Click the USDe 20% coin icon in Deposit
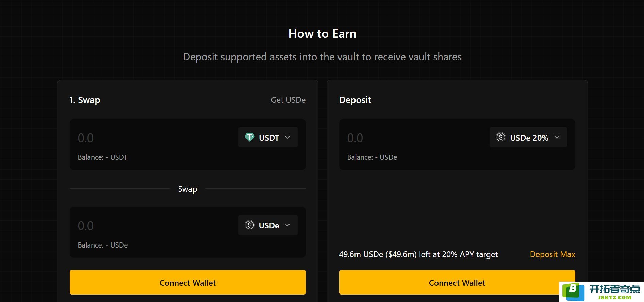 click(x=501, y=137)
